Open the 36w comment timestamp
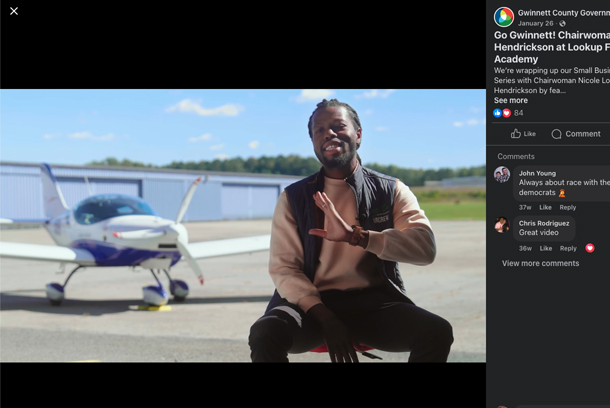The width and height of the screenshot is (610, 408). point(525,248)
